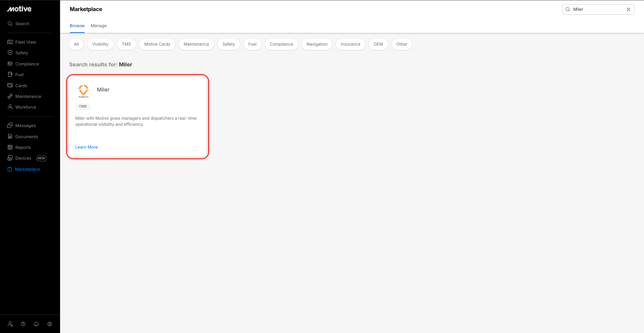Filter by Maintenance category chip
This screenshot has height=333, width=644.
[196, 44]
